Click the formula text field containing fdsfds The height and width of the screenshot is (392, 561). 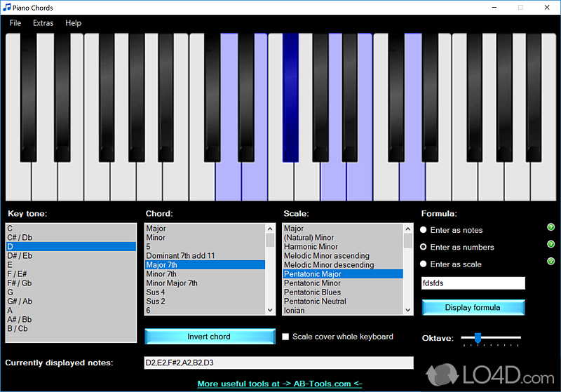[x=473, y=283]
